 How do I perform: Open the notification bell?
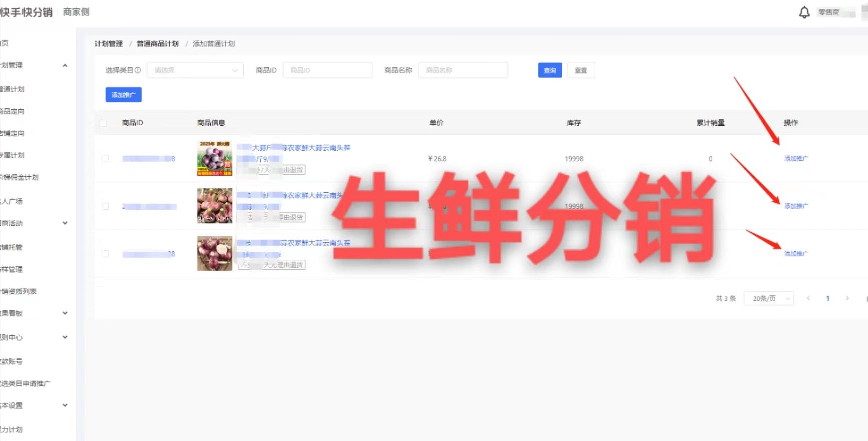(x=804, y=13)
